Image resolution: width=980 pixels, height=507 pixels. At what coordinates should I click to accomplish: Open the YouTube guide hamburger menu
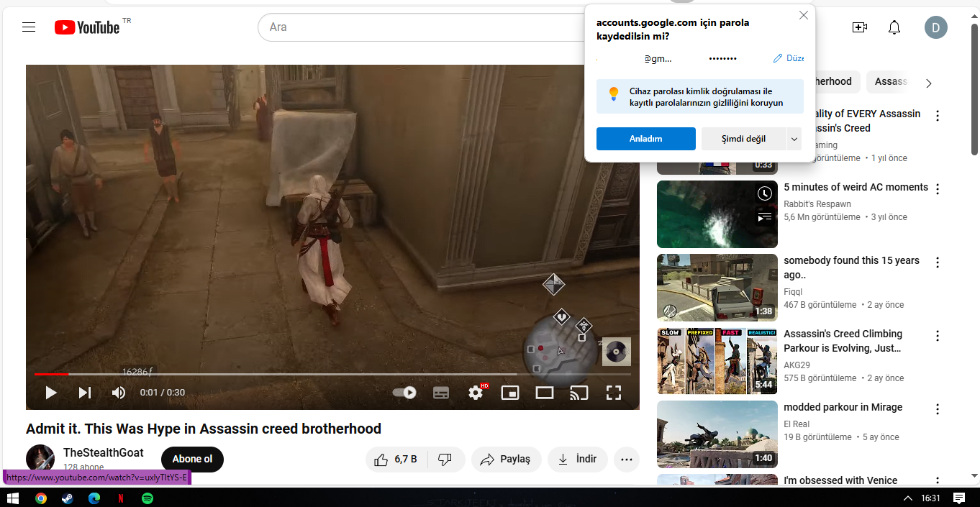29,27
